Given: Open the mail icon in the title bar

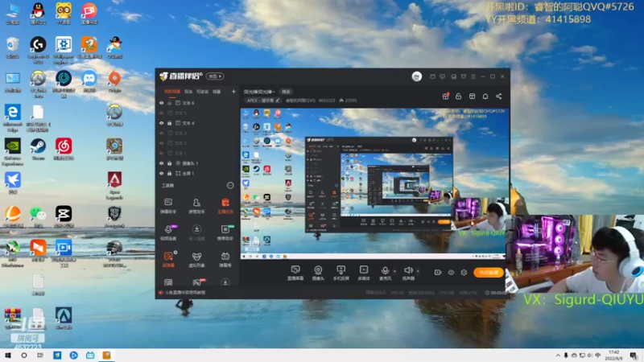Looking at the screenshot, I should (432, 76).
